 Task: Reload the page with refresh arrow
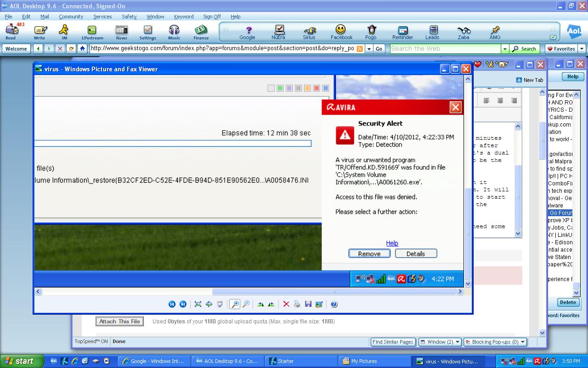tap(71, 48)
